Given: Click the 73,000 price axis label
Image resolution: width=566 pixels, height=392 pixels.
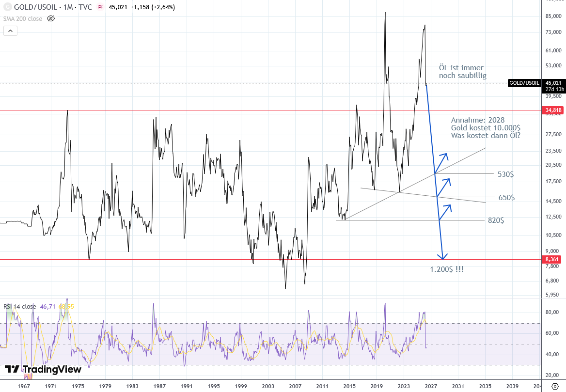Looking at the screenshot, I should point(553,32).
